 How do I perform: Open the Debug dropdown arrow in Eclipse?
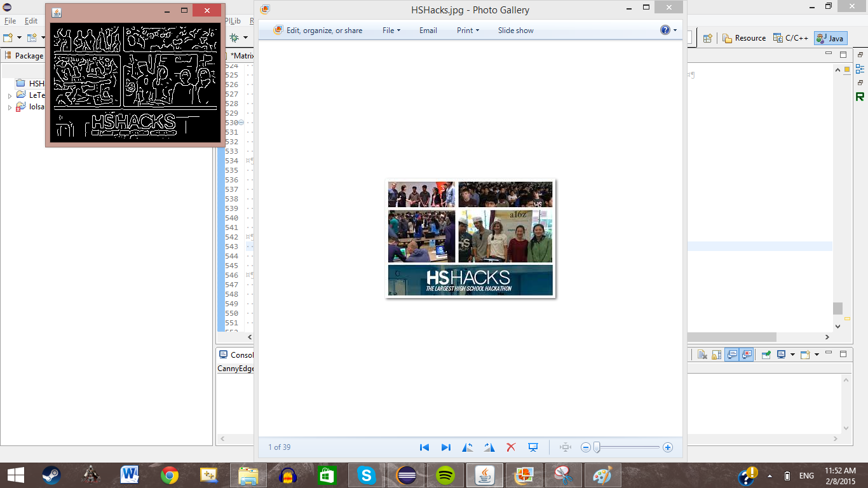click(x=245, y=38)
